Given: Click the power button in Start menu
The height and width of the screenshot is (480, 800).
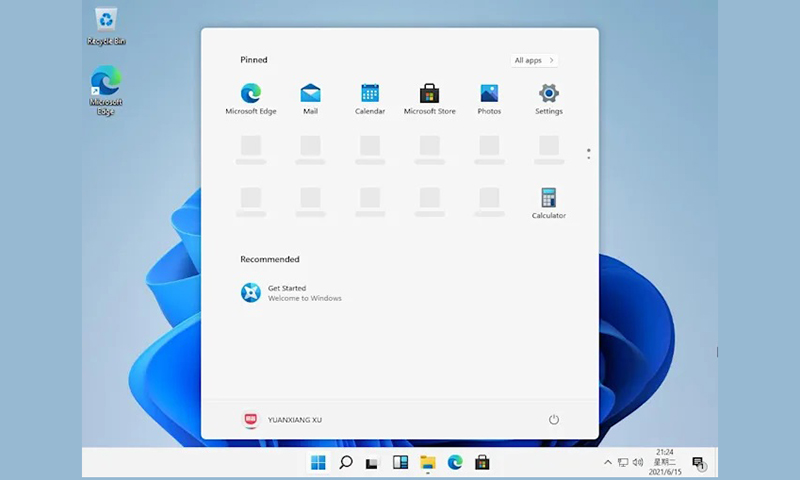Looking at the screenshot, I should click(x=554, y=419).
